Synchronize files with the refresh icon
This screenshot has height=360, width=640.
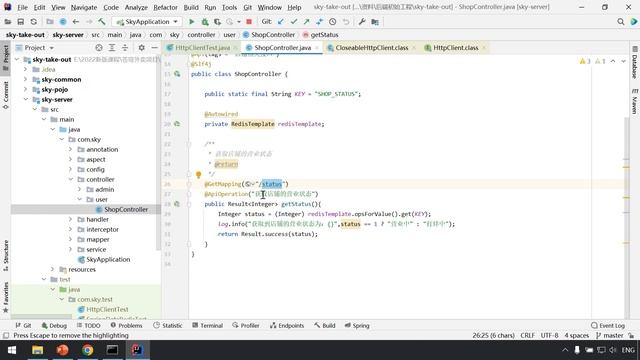pyautogui.click(x=33, y=22)
